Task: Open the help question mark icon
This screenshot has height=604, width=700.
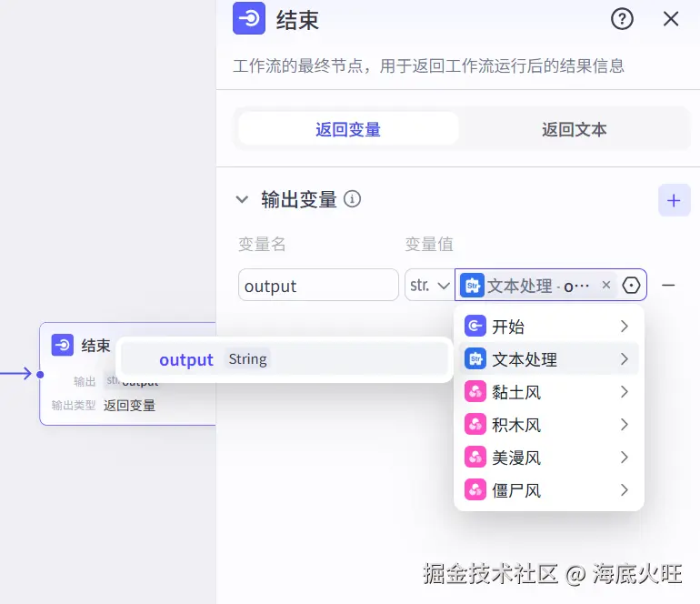Action: pyautogui.click(x=622, y=19)
